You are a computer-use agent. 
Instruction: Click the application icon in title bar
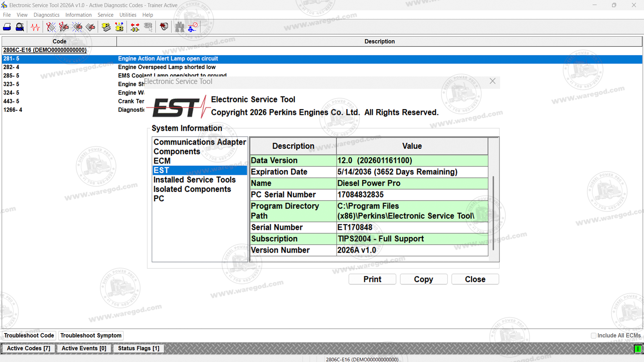point(4,5)
